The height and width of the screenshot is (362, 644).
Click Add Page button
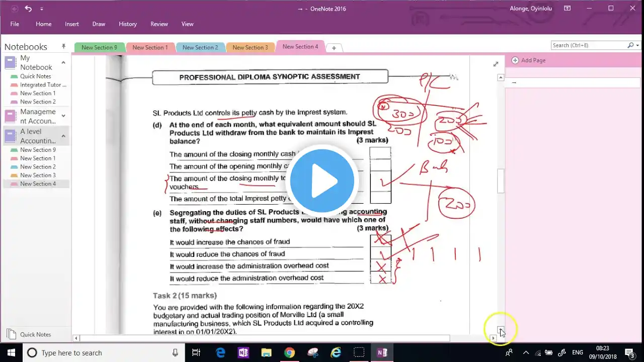(x=529, y=60)
